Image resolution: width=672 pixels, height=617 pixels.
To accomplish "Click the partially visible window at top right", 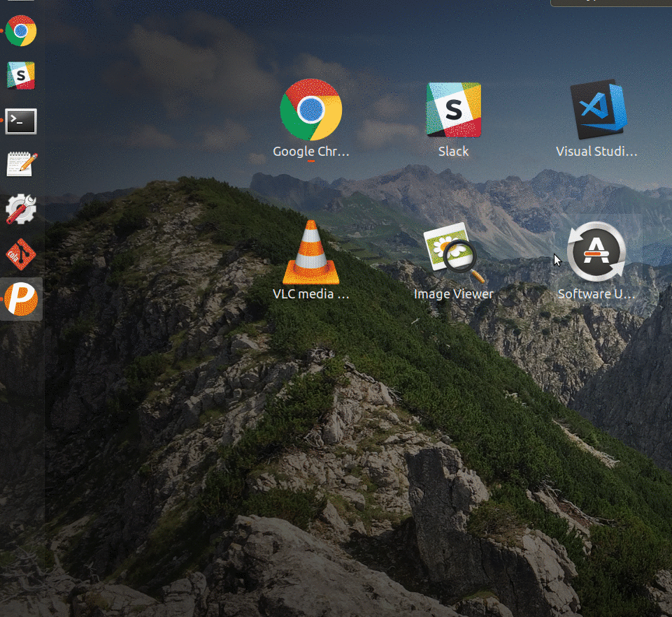I will tap(612, 3).
